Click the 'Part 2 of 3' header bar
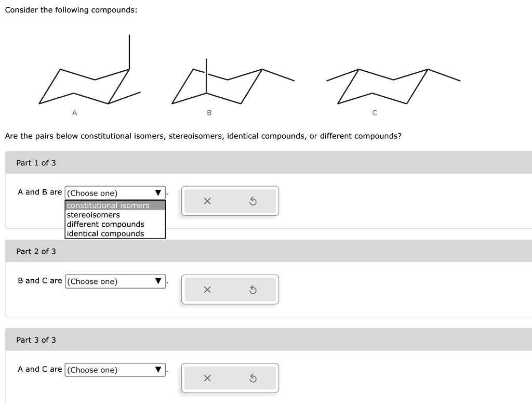This screenshot has width=532, height=403. (x=36, y=251)
